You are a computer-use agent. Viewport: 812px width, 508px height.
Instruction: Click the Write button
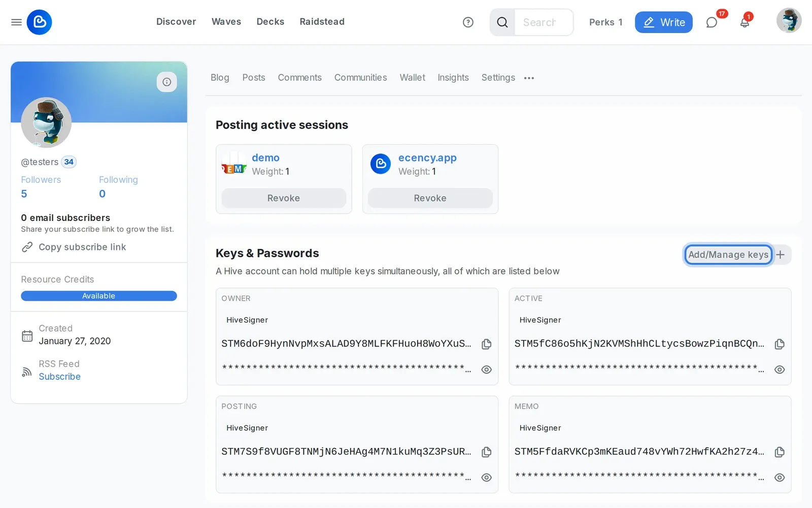tap(664, 22)
